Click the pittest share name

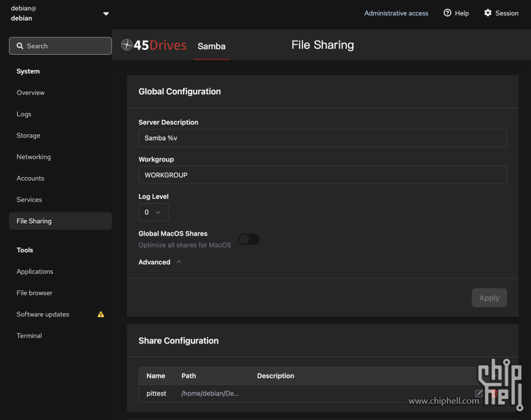pyautogui.click(x=156, y=393)
